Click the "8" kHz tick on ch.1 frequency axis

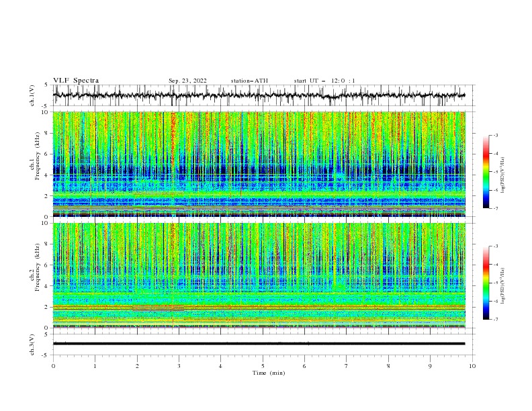pyautogui.click(x=47, y=133)
